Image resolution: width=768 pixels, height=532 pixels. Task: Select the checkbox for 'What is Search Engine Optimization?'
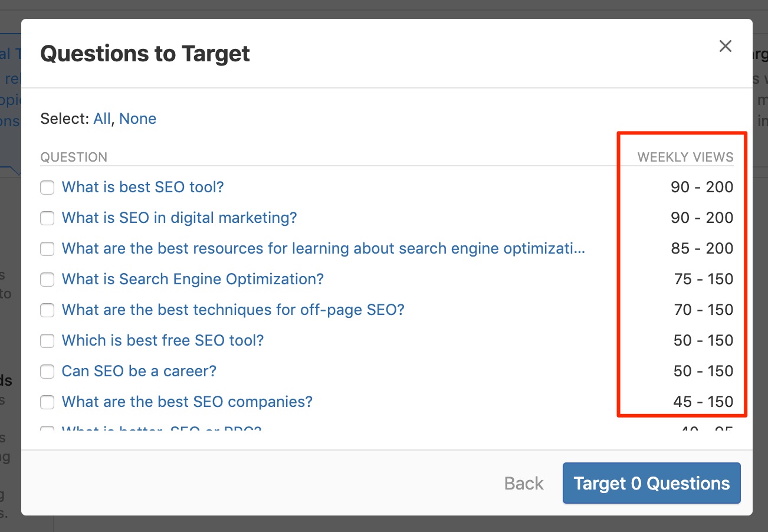point(47,279)
